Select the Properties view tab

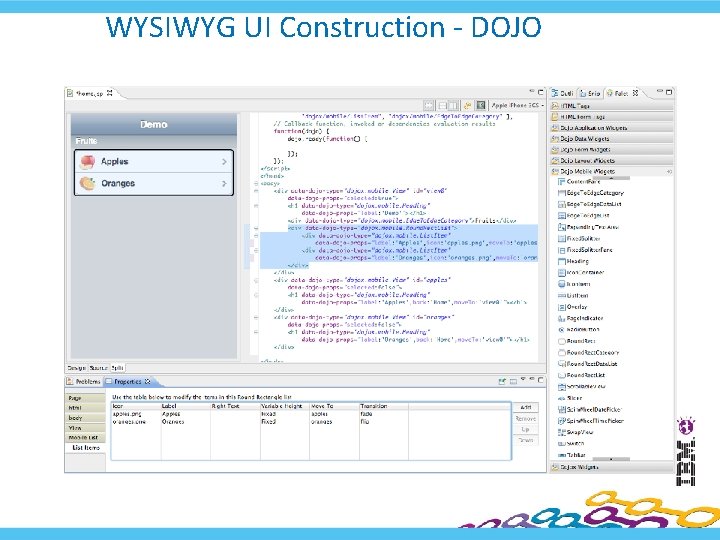coord(128,382)
